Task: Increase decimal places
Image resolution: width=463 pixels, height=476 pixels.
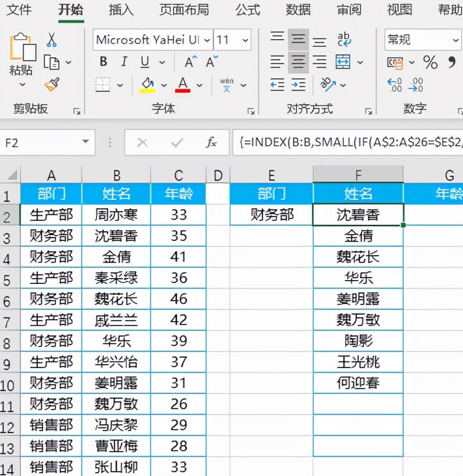Action: 395,85
